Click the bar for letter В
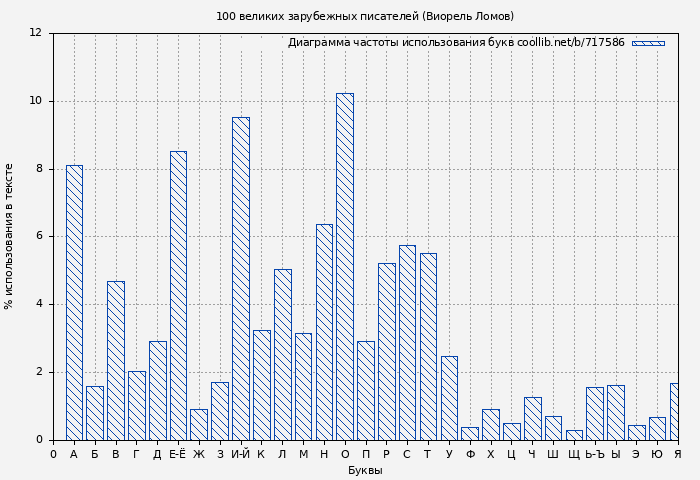 [116, 360]
